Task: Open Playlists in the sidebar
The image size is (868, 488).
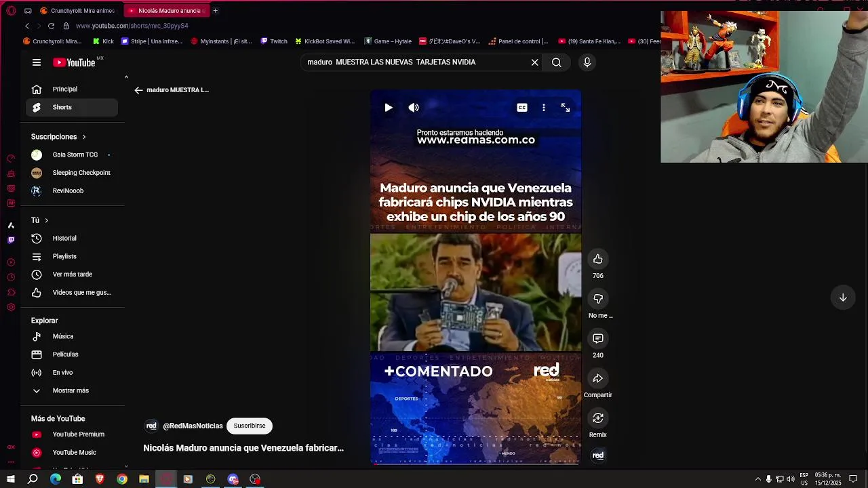Action: point(72,256)
